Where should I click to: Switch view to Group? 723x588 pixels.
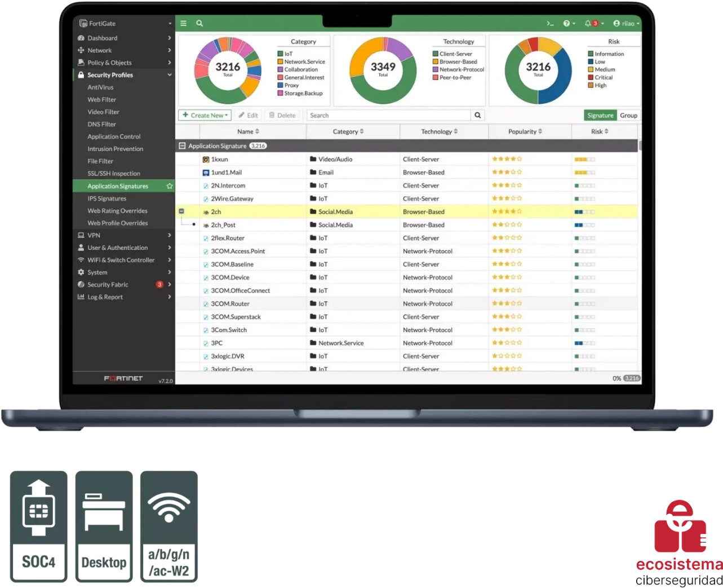[628, 116]
